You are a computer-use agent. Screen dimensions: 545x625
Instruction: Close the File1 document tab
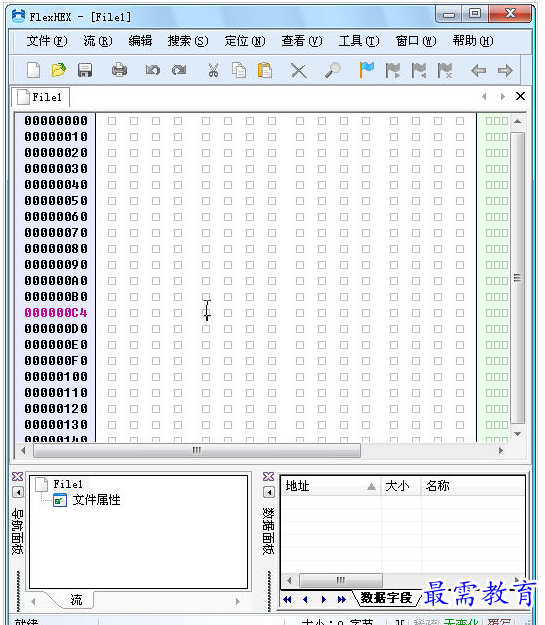coord(520,96)
